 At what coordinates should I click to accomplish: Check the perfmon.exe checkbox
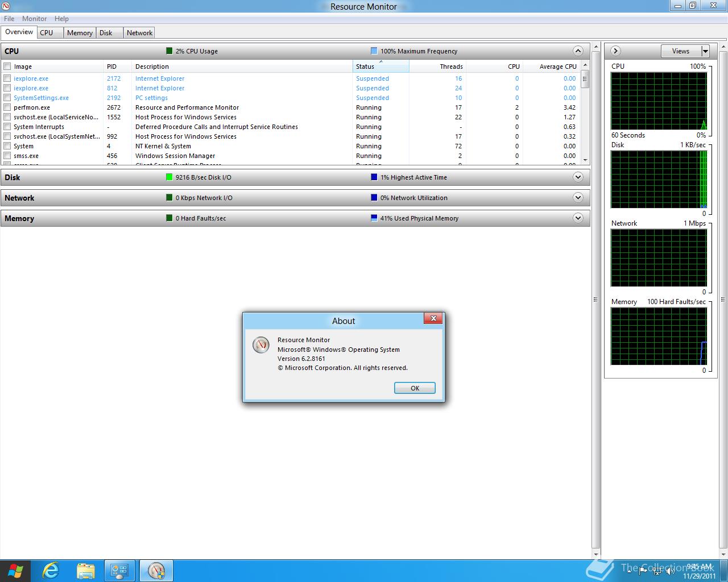pos(7,107)
